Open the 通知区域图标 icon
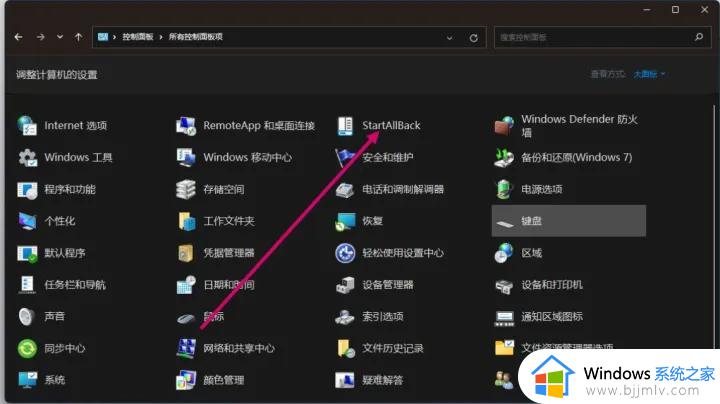720x404 pixels. coord(504,316)
